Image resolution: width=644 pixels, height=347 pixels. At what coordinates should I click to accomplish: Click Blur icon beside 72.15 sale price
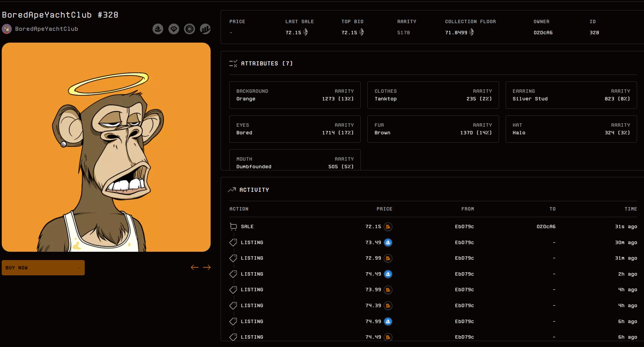click(x=388, y=227)
